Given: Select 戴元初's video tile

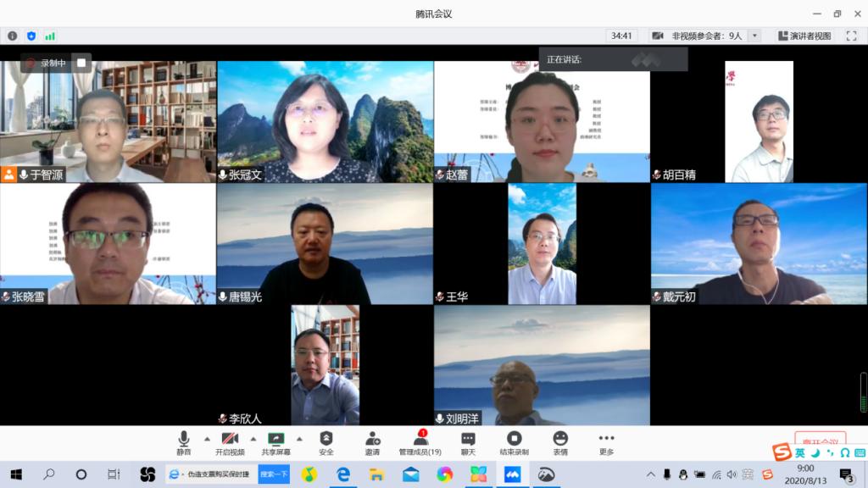Looking at the screenshot, I should tap(759, 243).
